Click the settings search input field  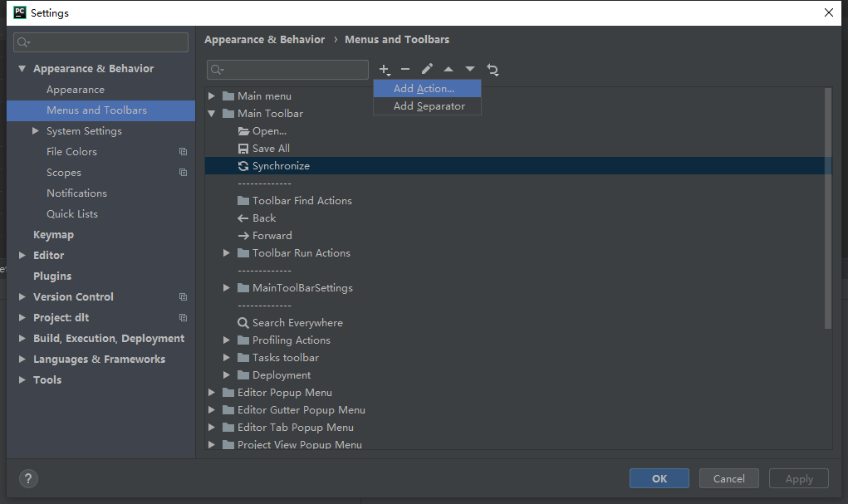pyautogui.click(x=100, y=42)
